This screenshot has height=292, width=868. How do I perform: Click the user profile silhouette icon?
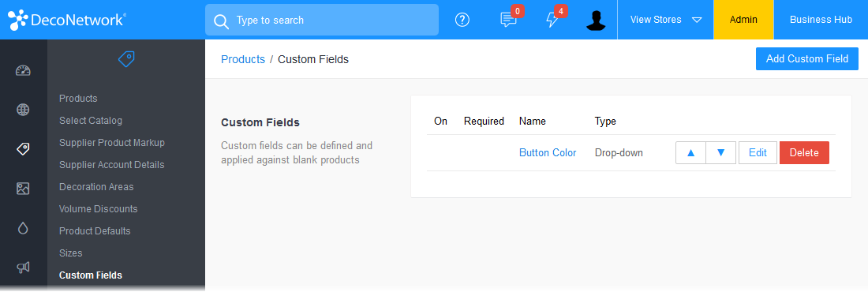point(596,20)
